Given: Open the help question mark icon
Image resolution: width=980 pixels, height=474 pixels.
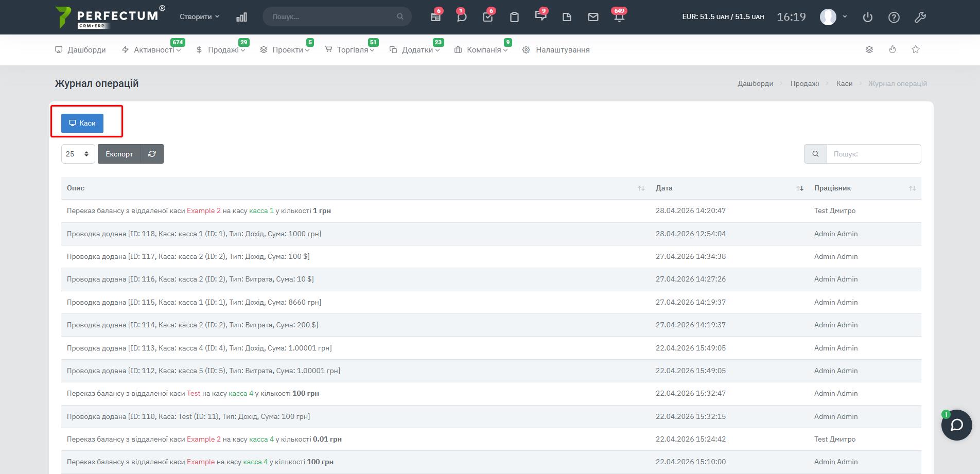Looking at the screenshot, I should [894, 17].
